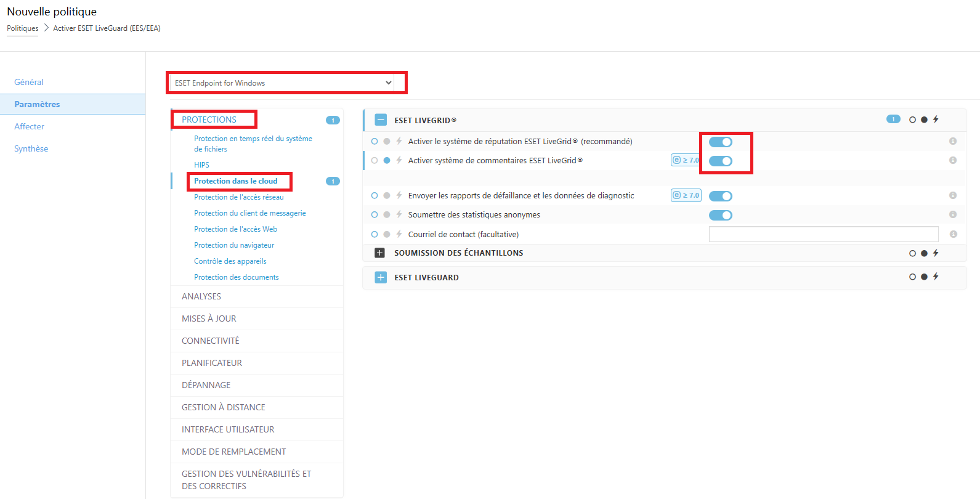Click Force lightning icon on anonymous statistics row
Image resolution: width=980 pixels, height=499 pixels.
(399, 214)
